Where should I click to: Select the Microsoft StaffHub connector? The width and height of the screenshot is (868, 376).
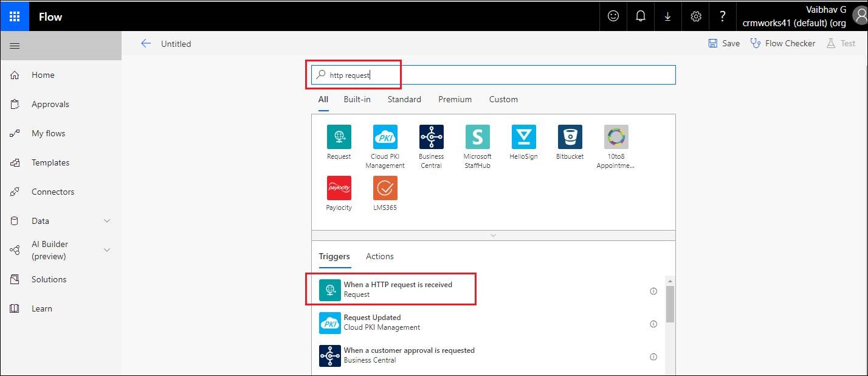point(477,137)
